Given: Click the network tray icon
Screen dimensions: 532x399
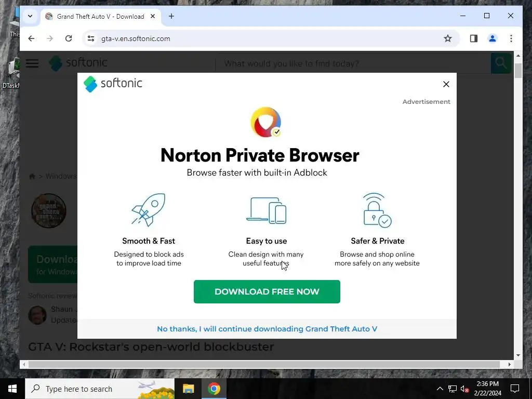Looking at the screenshot, I should tap(453, 389).
